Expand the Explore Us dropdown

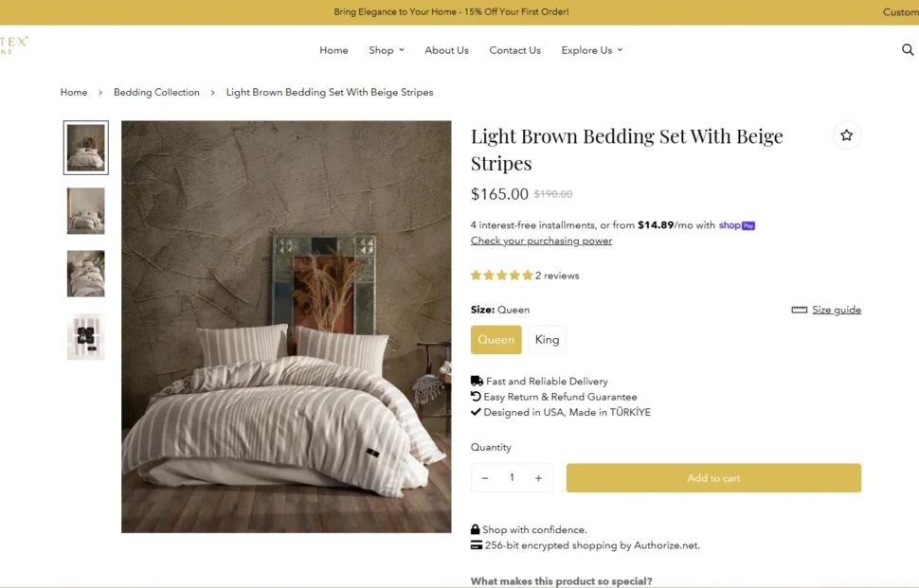591,50
